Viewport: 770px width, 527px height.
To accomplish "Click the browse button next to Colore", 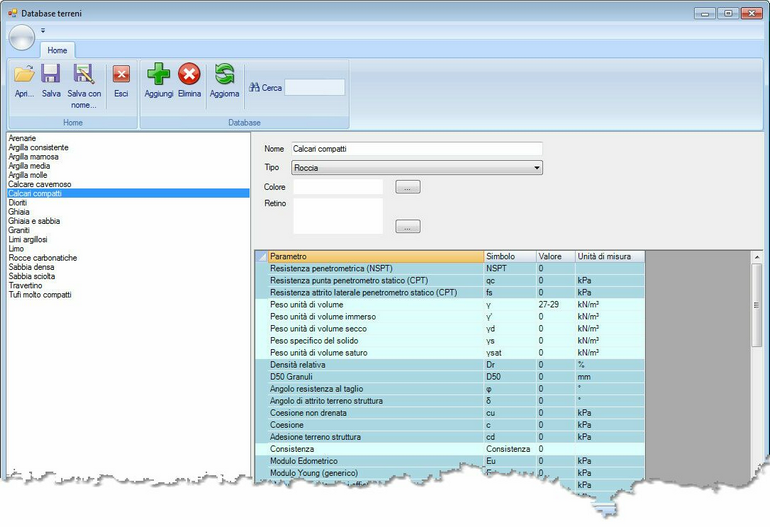I will (x=408, y=187).
